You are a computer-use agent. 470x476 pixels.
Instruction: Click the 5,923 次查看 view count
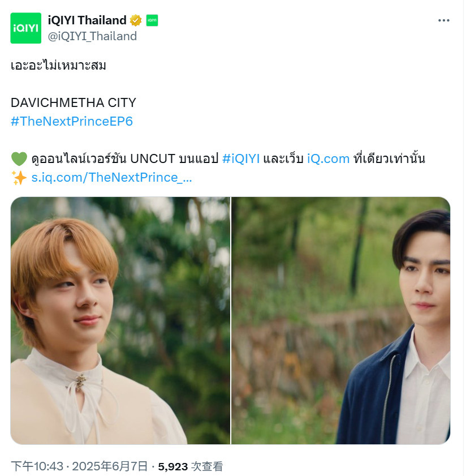tap(190, 466)
